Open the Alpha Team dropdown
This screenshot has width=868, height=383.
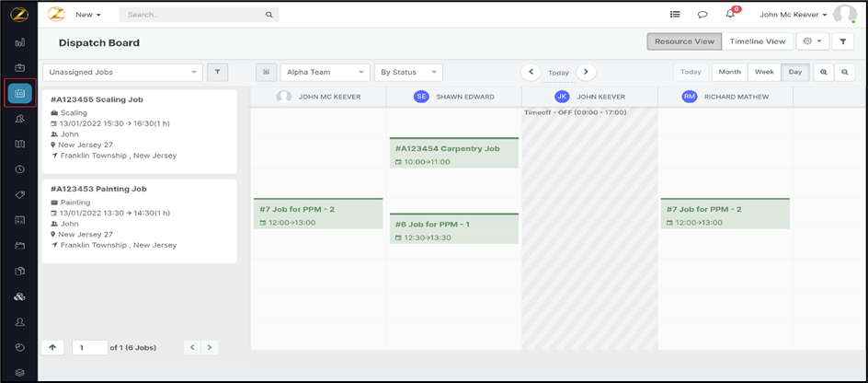pos(325,72)
